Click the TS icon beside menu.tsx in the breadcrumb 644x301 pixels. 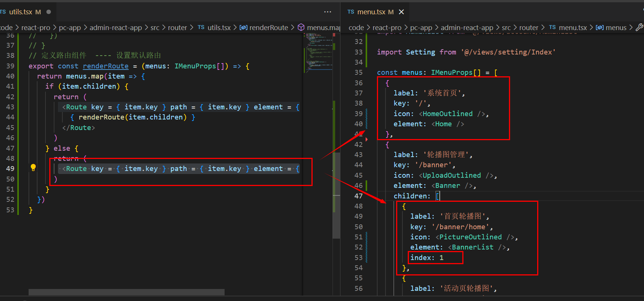pyautogui.click(x=552, y=27)
